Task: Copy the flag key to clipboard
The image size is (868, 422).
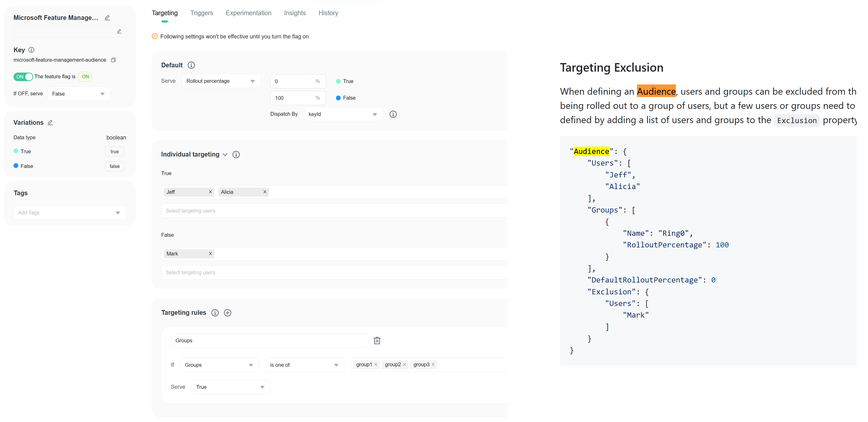Action: pyautogui.click(x=113, y=60)
